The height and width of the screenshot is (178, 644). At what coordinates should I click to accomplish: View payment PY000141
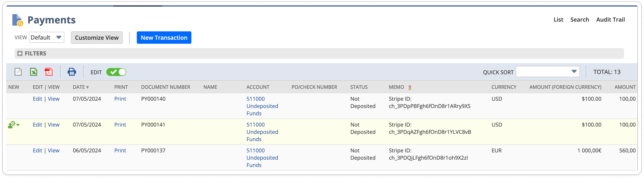pyautogui.click(x=53, y=125)
